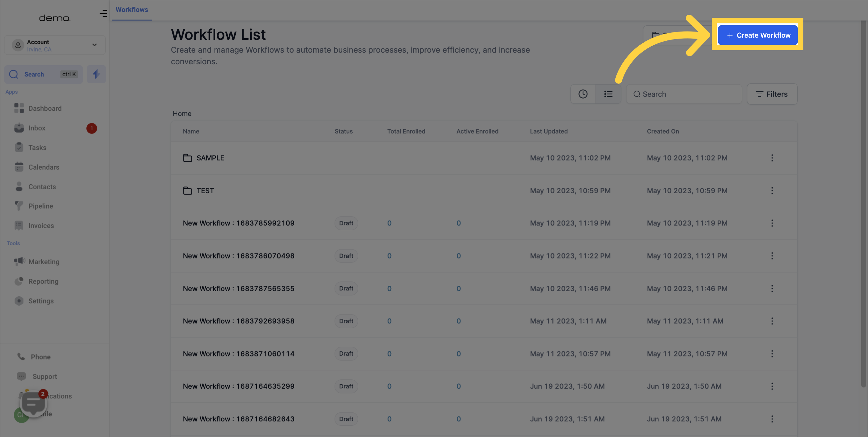Image resolution: width=868 pixels, height=437 pixels.
Task: Open Settings in sidebar
Action: tap(34, 301)
